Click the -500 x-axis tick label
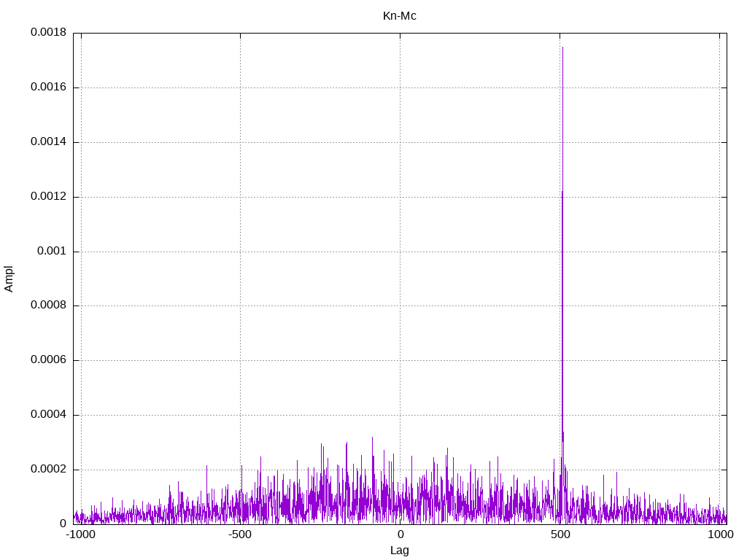747x560 pixels. coord(240,534)
